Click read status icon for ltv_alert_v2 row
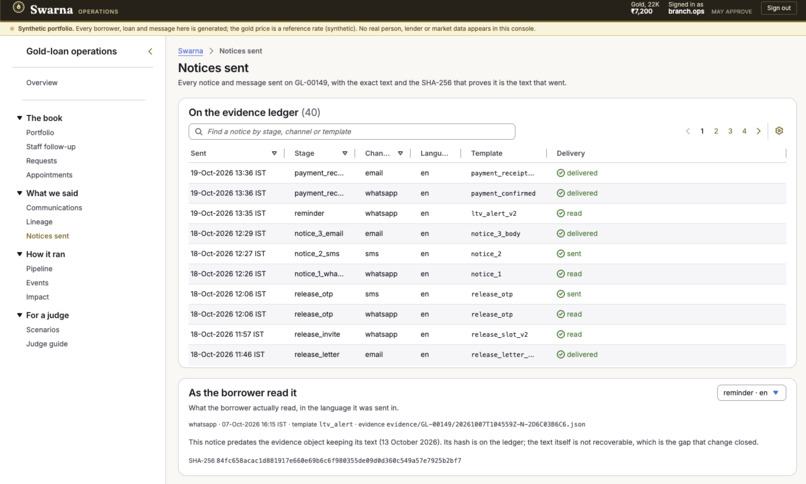The width and height of the screenshot is (806, 484). click(561, 213)
